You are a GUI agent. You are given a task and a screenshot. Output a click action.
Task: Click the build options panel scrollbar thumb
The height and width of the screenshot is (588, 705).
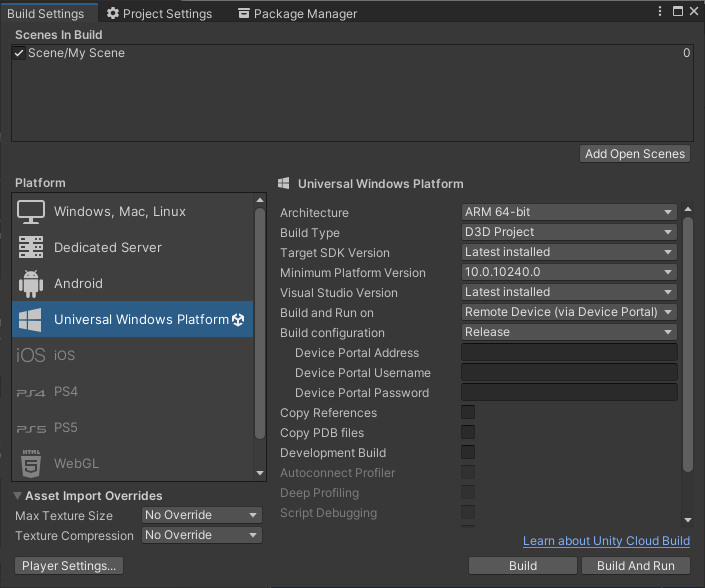click(x=688, y=344)
